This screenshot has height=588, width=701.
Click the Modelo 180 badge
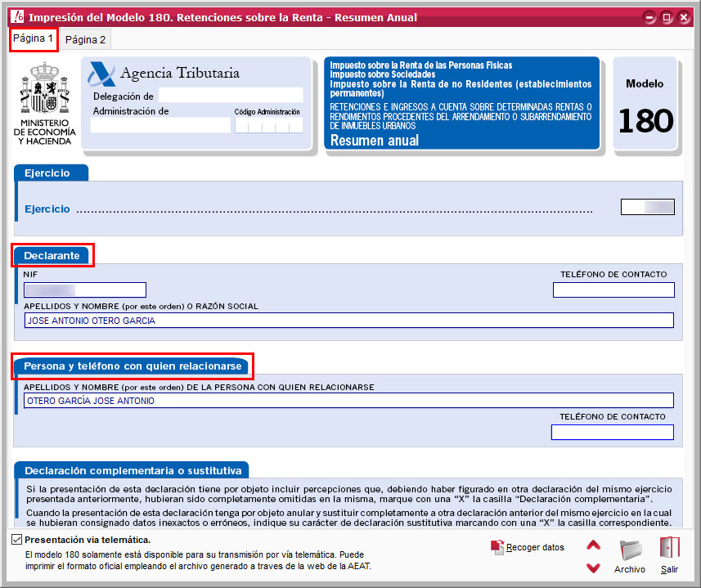[645, 104]
